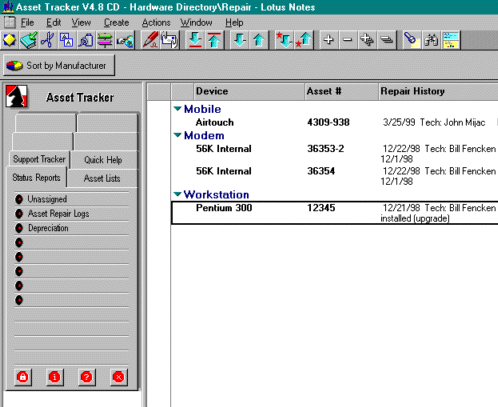Open the Actions menu
This screenshot has height=407, width=498.
[x=156, y=23]
